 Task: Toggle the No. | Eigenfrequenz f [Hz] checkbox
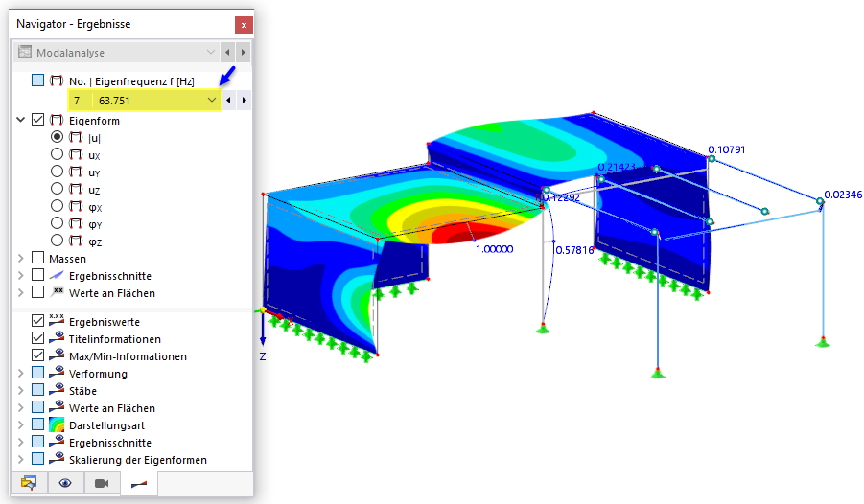click(x=37, y=80)
